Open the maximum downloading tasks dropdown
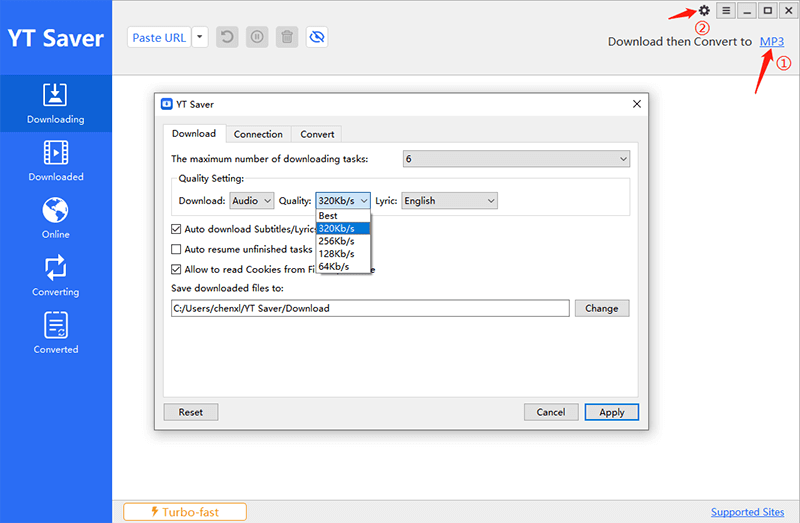This screenshot has height=523, width=800. pos(516,159)
